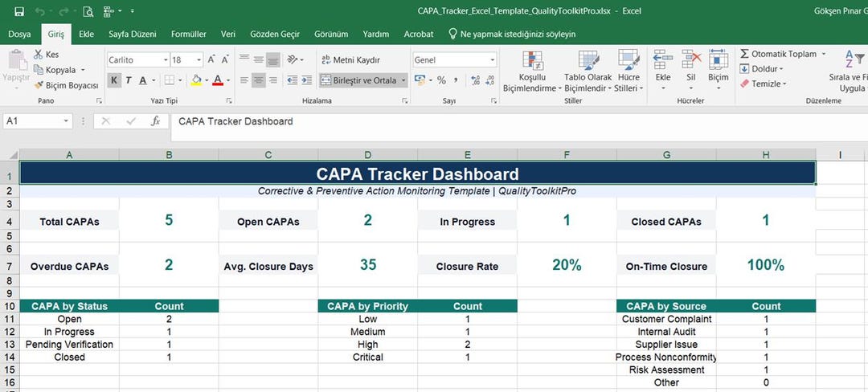Viewport: 868px width, 392px height.
Task: Open Koşullu Biçimlendirme conditional formatting
Action: 532,71
